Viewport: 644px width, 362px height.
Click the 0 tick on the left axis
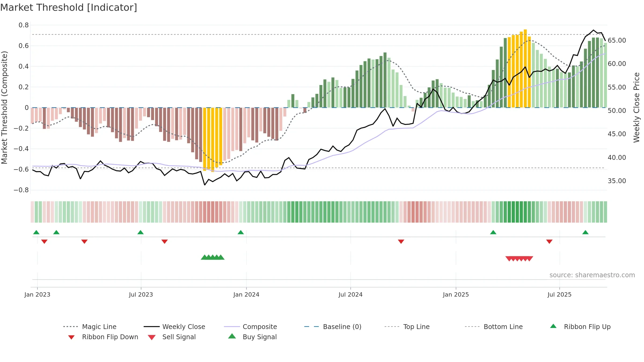coord(27,108)
